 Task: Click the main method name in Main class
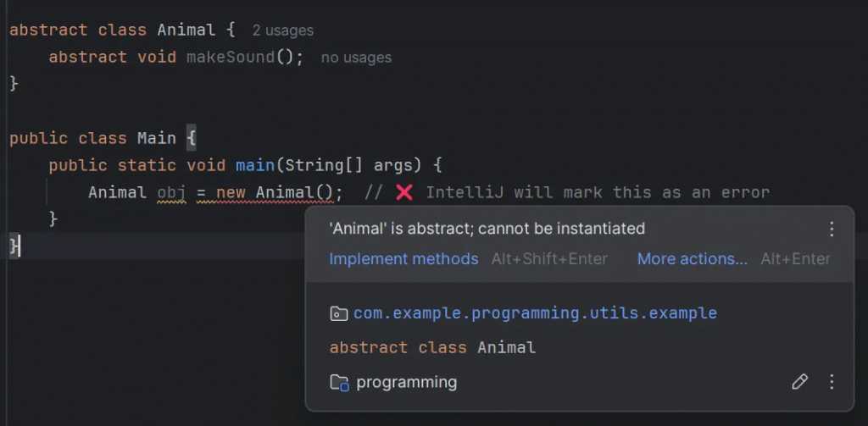click(255, 165)
